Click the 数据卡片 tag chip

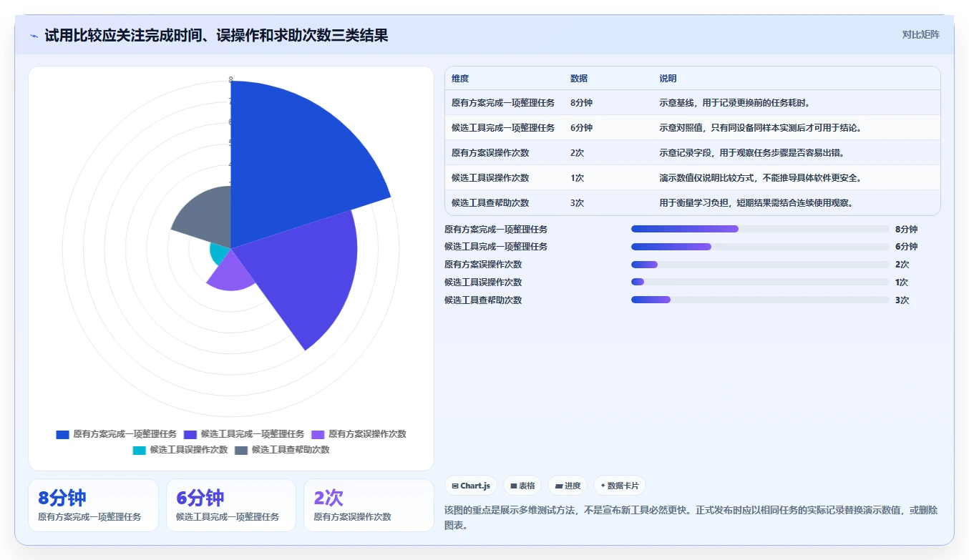click(619, 486)
